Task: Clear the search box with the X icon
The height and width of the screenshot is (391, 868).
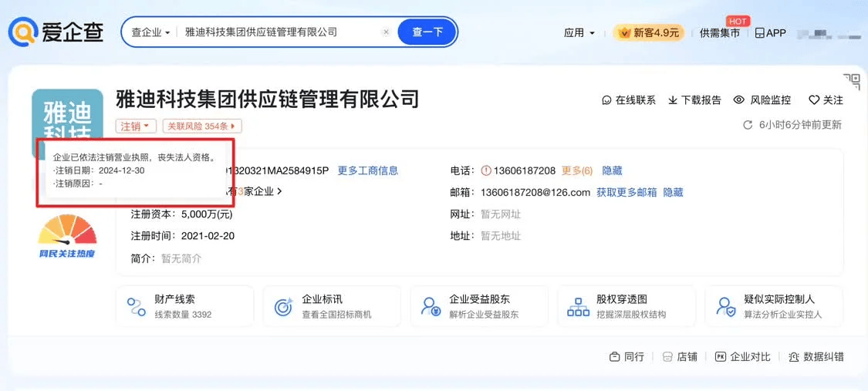Action: click(x=387, y=32)
